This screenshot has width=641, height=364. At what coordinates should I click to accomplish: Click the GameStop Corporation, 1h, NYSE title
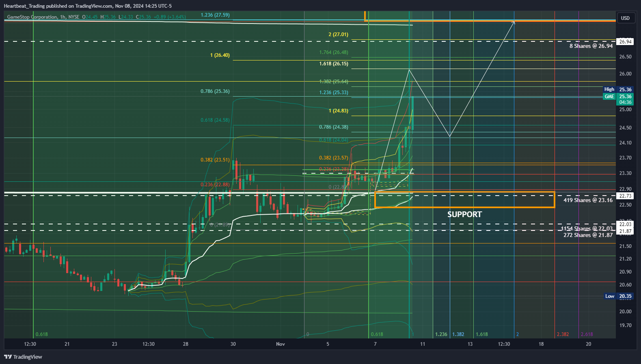(x=43, y=17)
